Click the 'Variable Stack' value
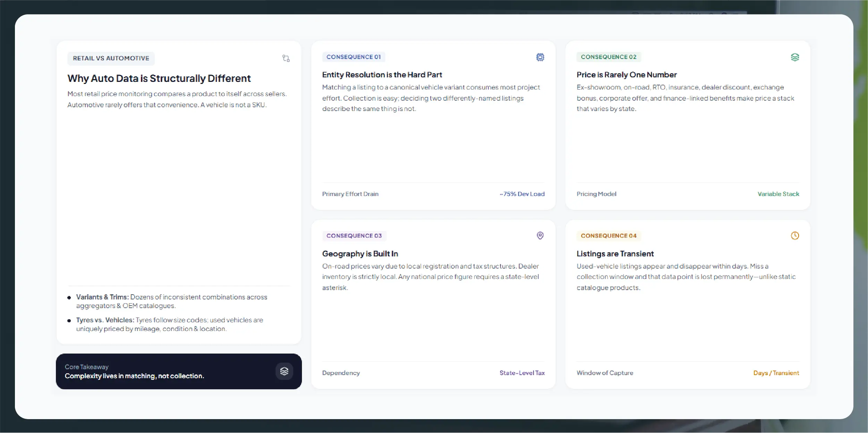Viewport: 868px width, 433px height. 778,194
